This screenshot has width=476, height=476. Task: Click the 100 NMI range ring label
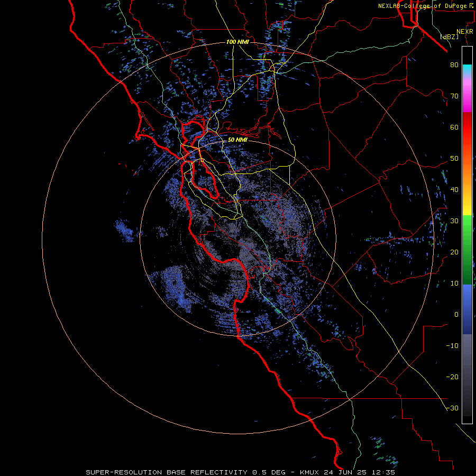pos(237,42)
